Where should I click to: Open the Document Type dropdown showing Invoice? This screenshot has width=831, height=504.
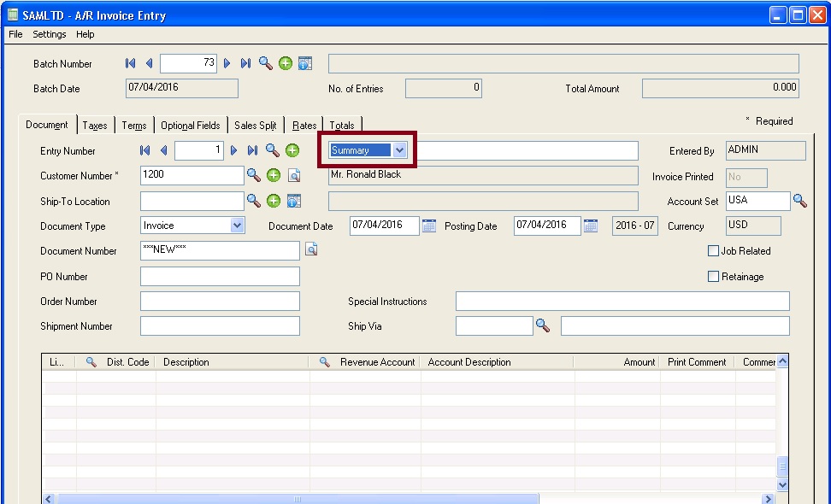click(237, 226)
